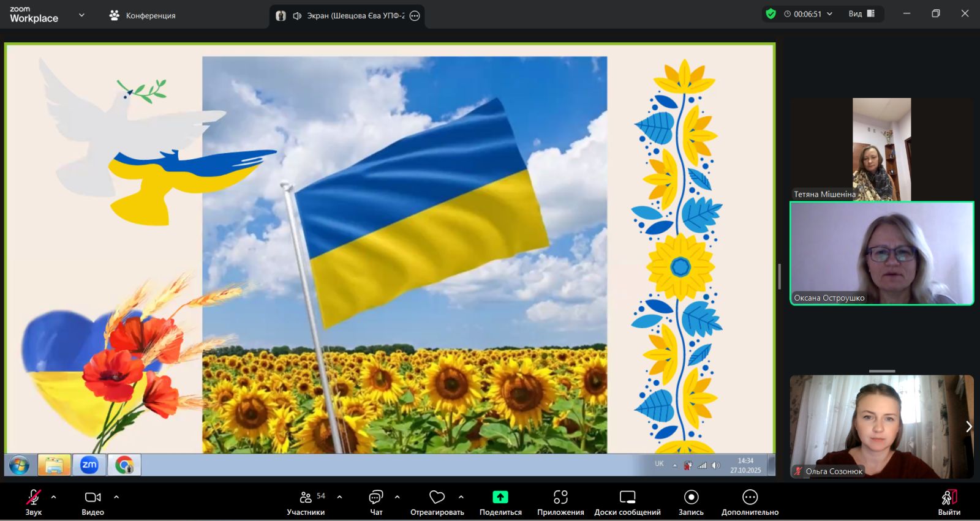This screenshot has width=980, height=521.
Task: Click green encryption shield icon
Action: pyautogui.click(x=771, y=13)
